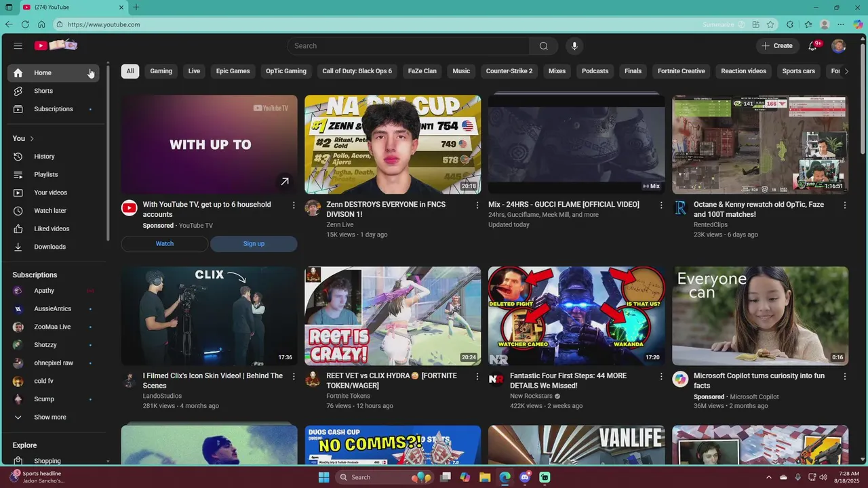This screenshot has width=868, height=488.
Task: Open Edge Copilot sidebar icon
Action: click(858, 24)
